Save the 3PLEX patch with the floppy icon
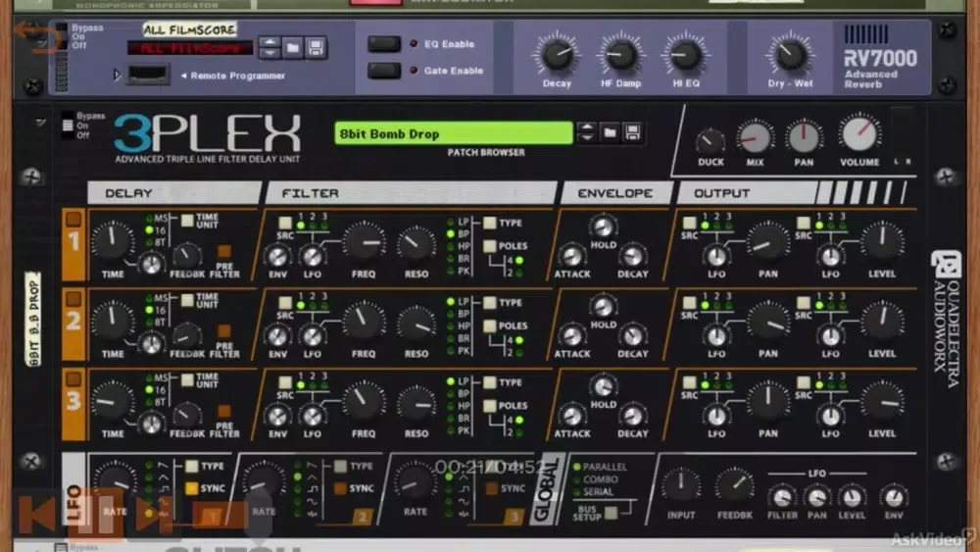This screenshot has width=980, height=552. (632, 132)
